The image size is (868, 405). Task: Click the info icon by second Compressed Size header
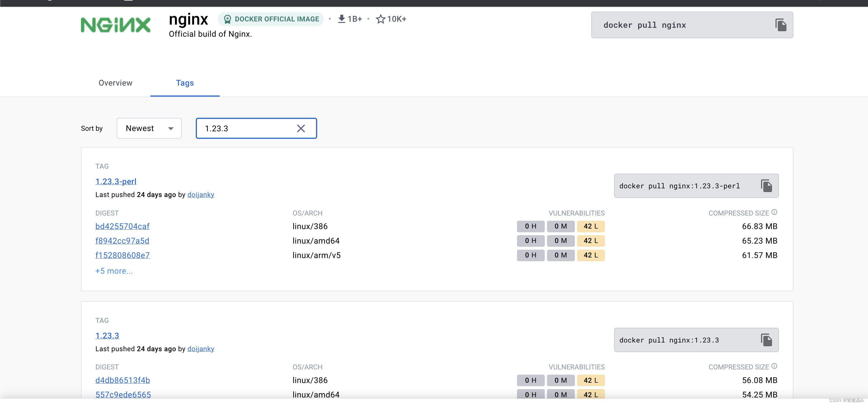pyautogui.click(x=774, y=366)
